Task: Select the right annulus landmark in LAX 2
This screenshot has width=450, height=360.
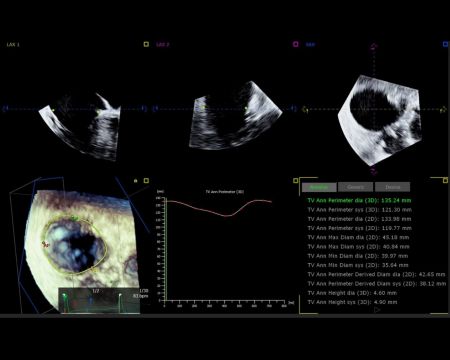Action: pos(246,108)
